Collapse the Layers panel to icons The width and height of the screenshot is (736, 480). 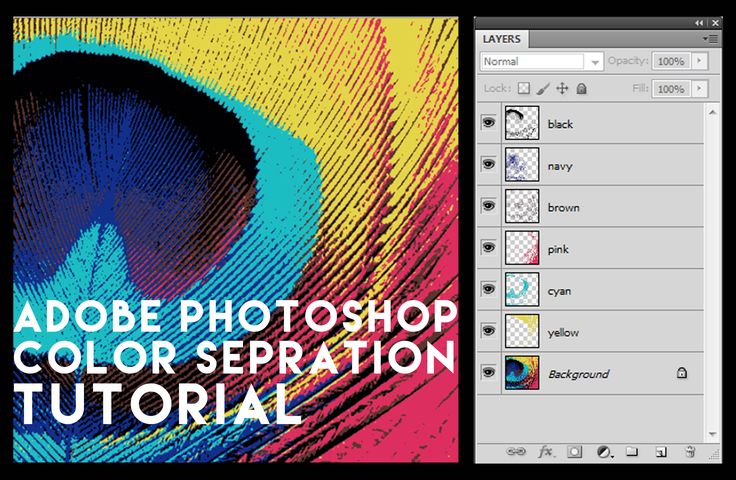click(699, 23)
